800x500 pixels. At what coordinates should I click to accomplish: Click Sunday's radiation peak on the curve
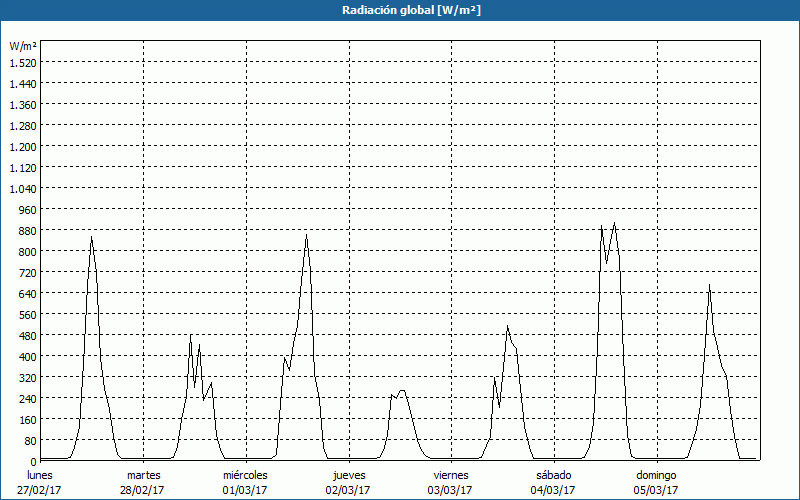709,285
